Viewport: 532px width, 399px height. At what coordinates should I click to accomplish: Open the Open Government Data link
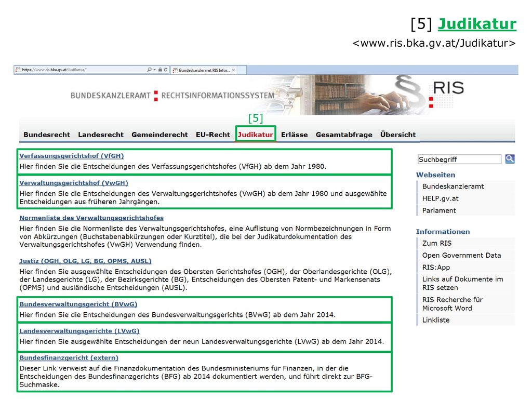point(461,255)
